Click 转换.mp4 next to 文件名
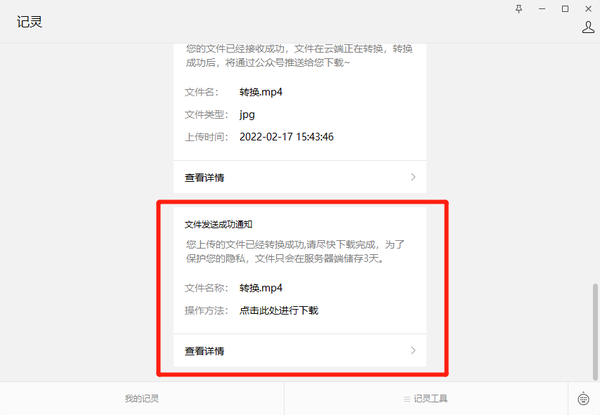The height and width of the screenshot is (415, 600). [261, 92]
